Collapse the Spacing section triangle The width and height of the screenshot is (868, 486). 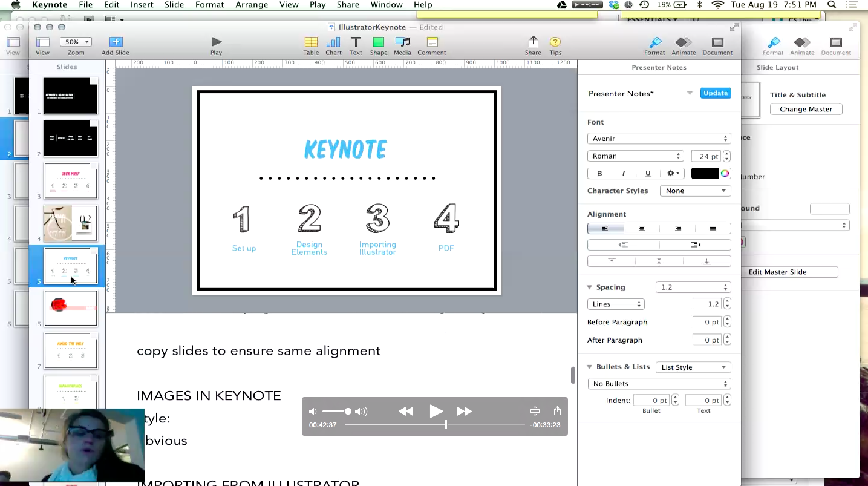(x=590, y=287)
